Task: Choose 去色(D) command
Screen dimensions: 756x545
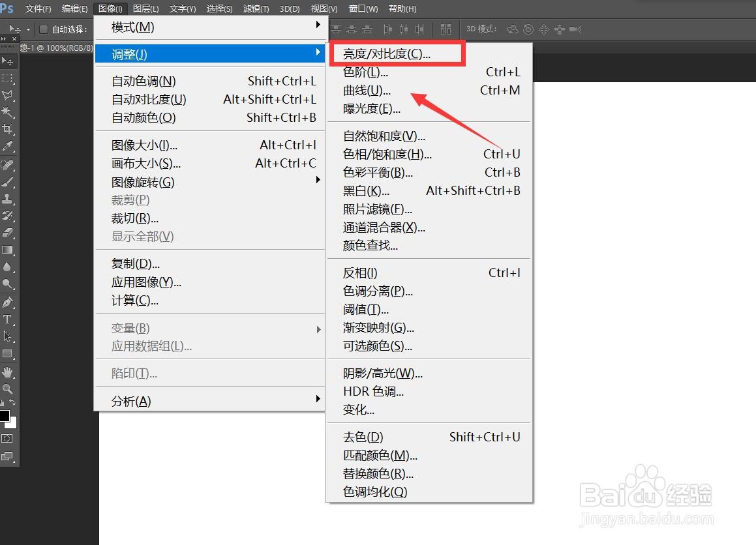Action: pyautogui.click(x=429, y=437)
